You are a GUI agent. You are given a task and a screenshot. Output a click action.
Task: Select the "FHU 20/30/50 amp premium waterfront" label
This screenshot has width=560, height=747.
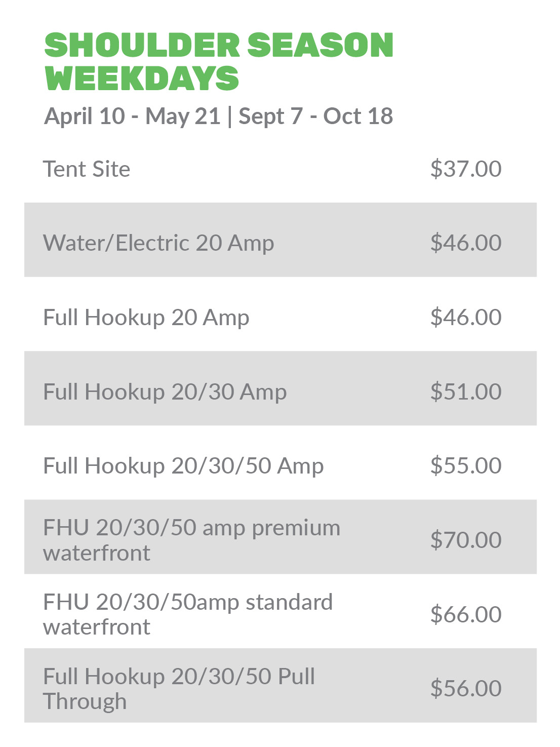point(191,540)
